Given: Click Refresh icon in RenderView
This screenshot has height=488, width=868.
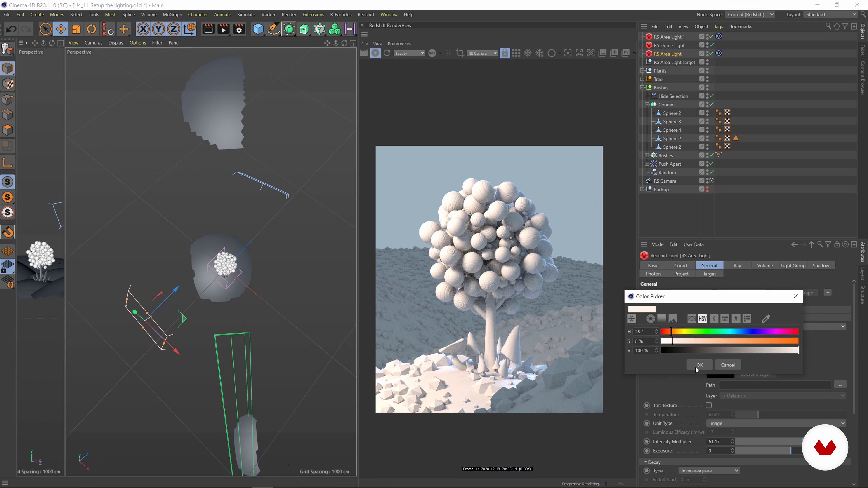Looking at the screenshot, I should tap(387, 53).
